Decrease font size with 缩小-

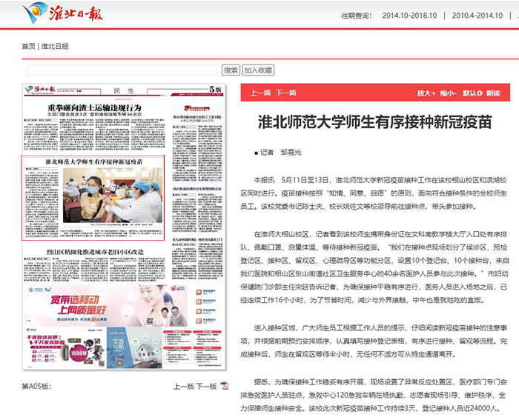pyautogui.click(x=449, y=93)
